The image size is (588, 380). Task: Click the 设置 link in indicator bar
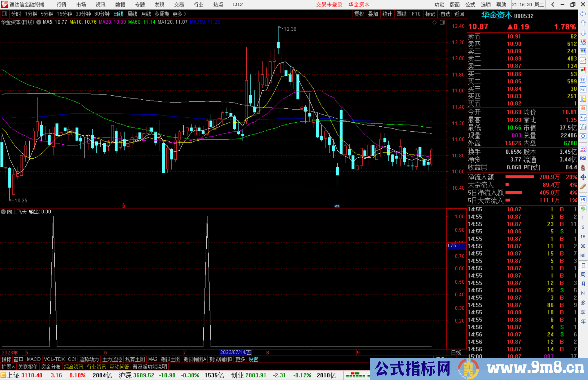click(253, 359)
